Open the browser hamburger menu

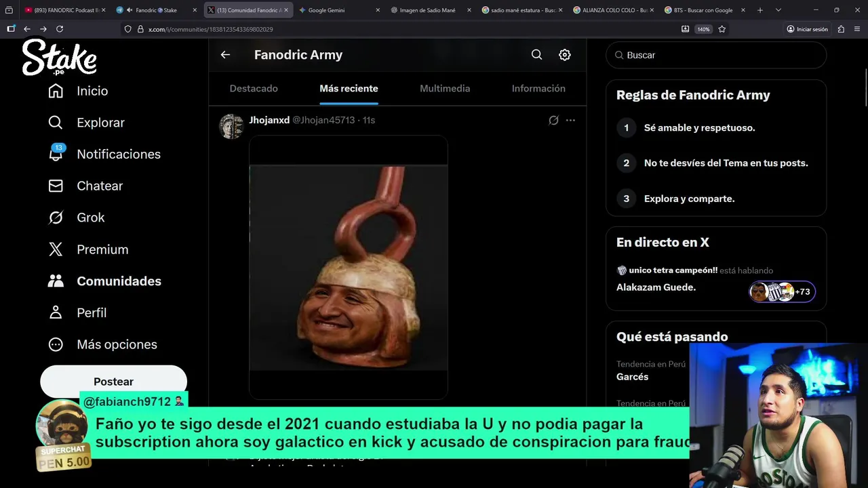pyautogui.click(x=858, y=29)
